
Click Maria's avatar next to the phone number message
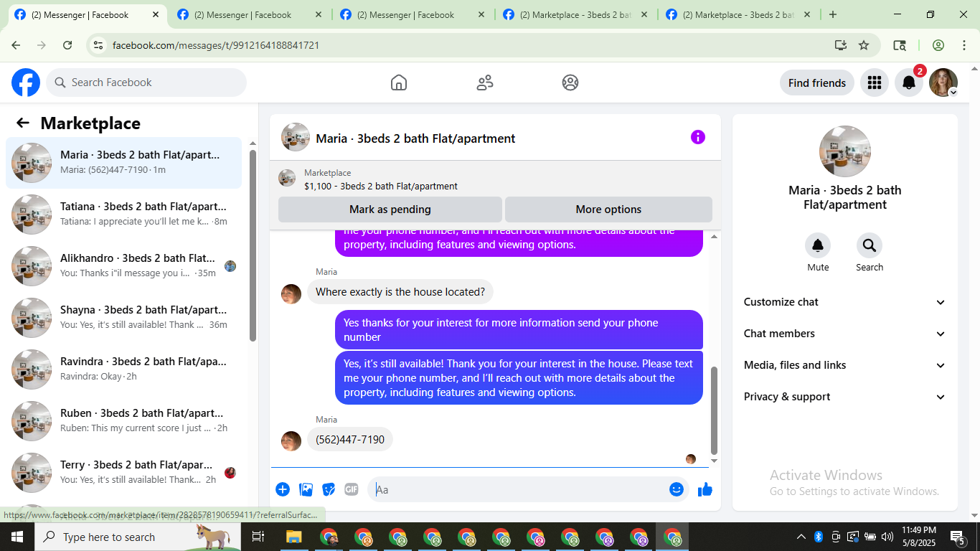pos(291,441)
